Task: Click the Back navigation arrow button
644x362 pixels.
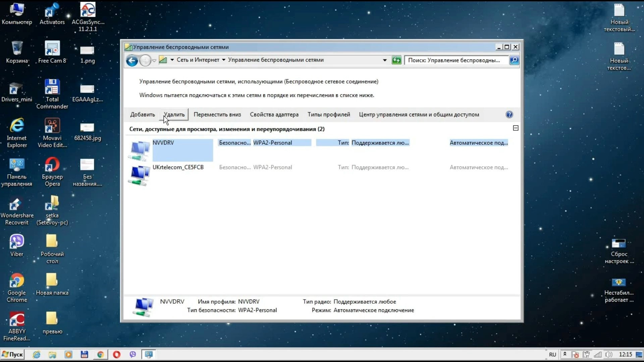Action: click(x=132, y=60)
